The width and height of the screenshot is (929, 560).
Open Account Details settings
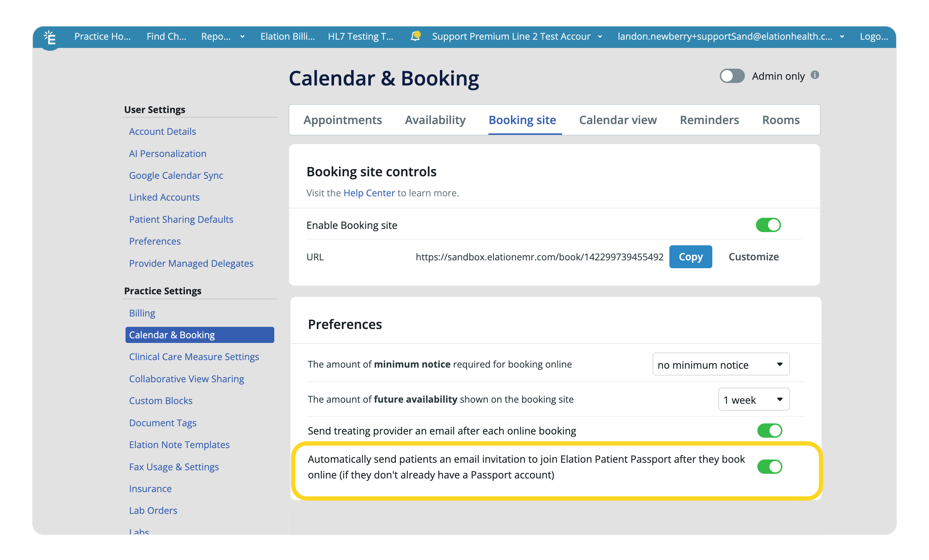tap(162, 132)
